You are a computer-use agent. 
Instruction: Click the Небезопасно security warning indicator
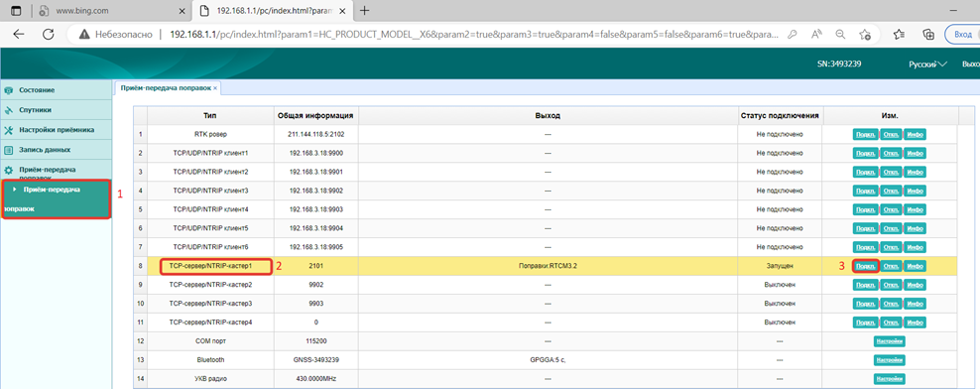pos(116,35)
